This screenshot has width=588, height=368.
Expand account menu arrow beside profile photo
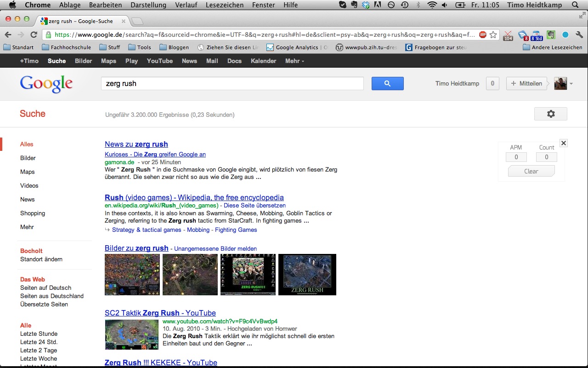[x=571, y=84]
